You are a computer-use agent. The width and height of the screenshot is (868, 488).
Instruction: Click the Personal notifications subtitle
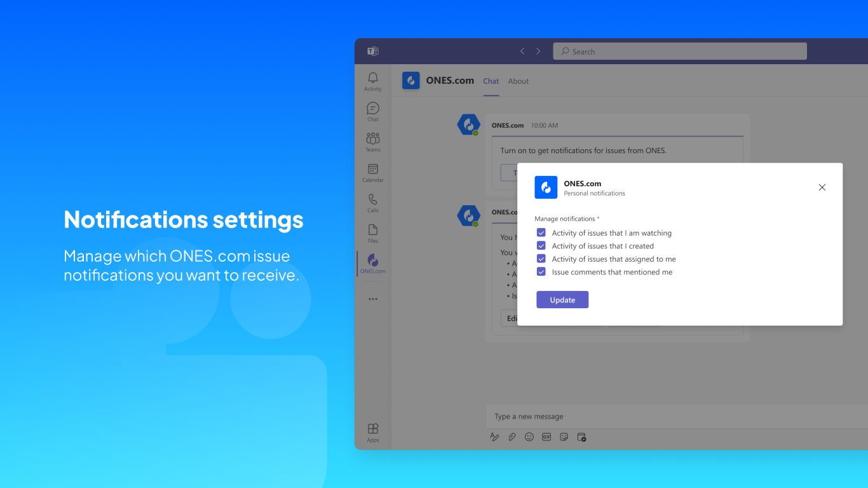(595, 193)
